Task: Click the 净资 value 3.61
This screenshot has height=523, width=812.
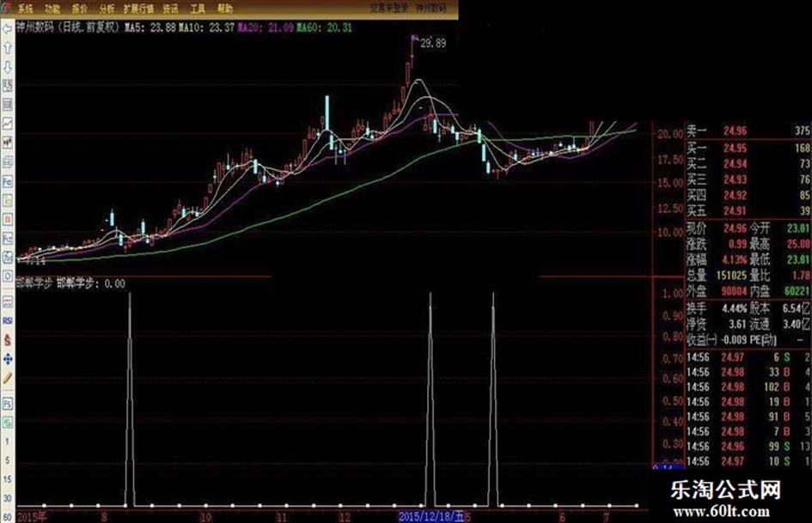Action: coord(737,325)
